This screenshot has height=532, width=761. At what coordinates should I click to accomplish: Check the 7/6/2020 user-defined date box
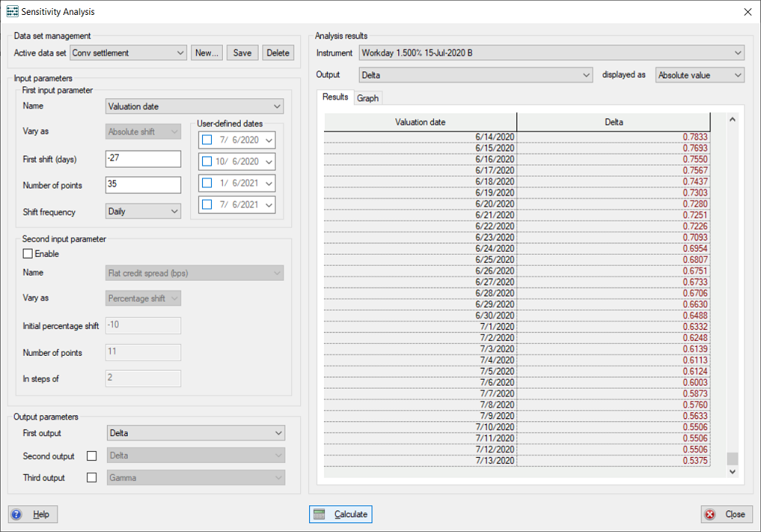click(207, 140)
